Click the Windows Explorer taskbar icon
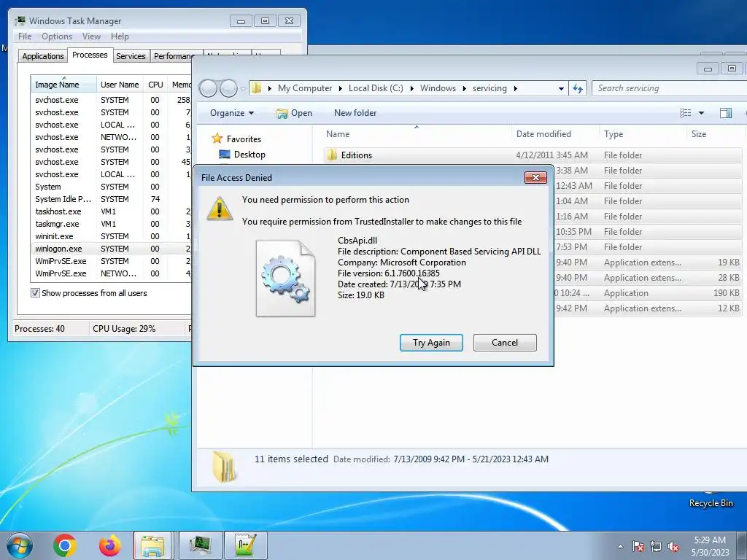Viewport: 747px width, 560px height. pyautogui.click(x=152, y=545)
